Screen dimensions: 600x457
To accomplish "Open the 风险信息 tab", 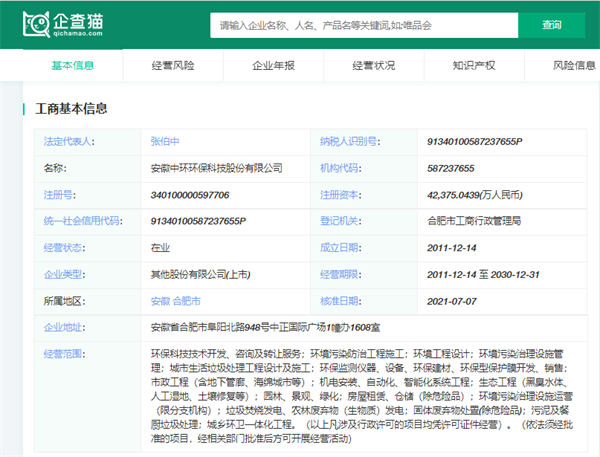I will click(x=574, y=66).
